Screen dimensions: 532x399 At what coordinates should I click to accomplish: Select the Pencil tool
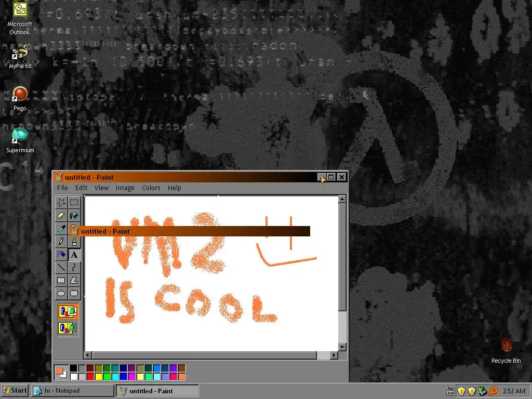[61, 242]
